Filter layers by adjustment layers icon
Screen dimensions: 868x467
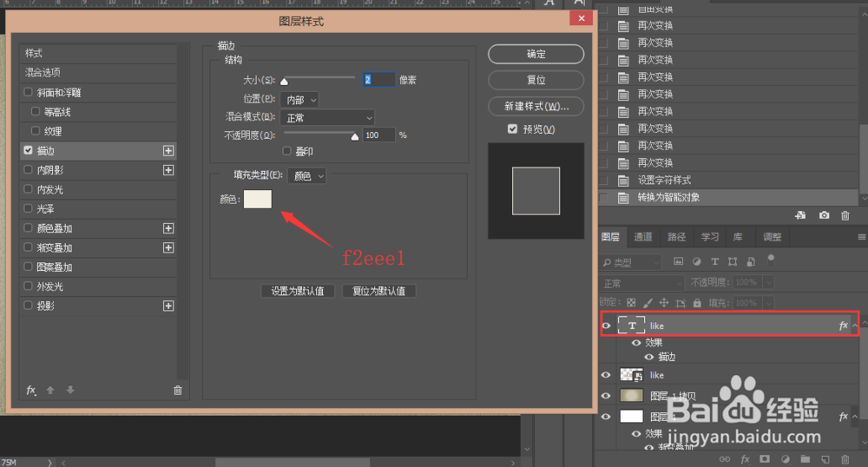coord(697,262)
